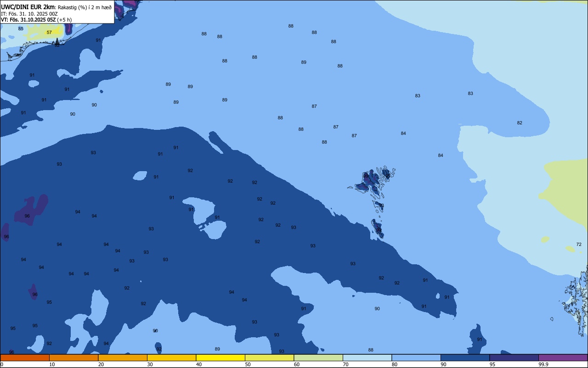Click the 0–10 dark orange legend swatch
The height and width of the screenshot is (368, 588).
25,357
